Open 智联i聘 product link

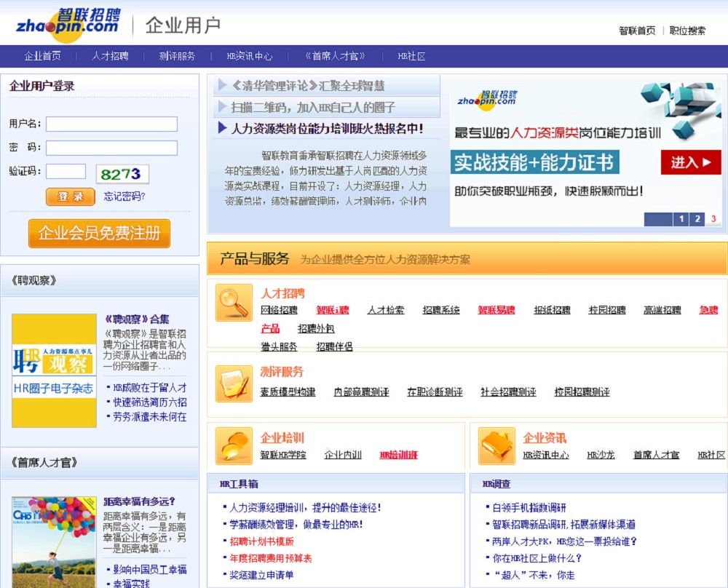click(x=333, y=310)
